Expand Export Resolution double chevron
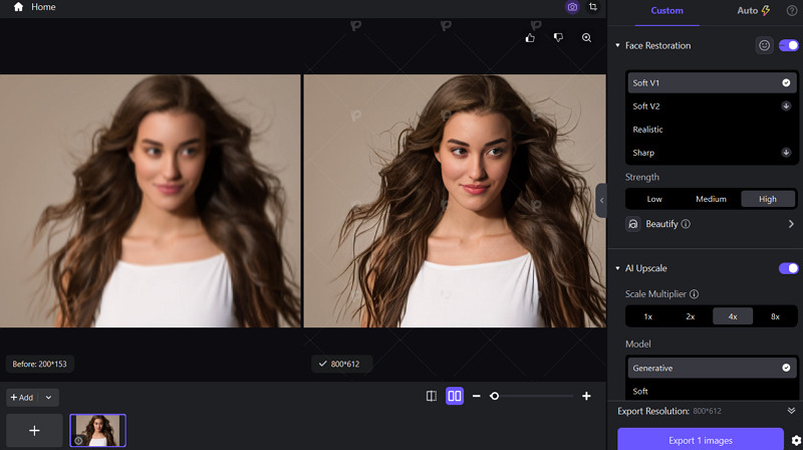803x450 pixels. click(x=791, y=411)
